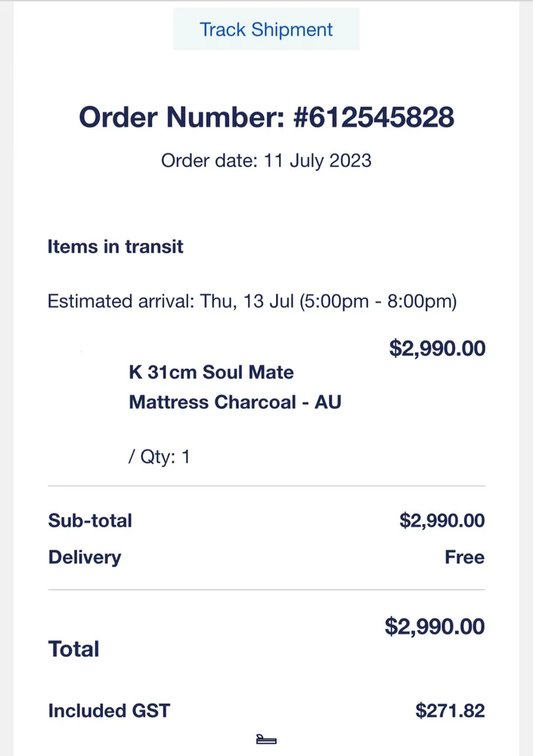Click the Estimated arrival time text
Image resolution: width=533 pixels, height=756 pixels.
(252, 302)
